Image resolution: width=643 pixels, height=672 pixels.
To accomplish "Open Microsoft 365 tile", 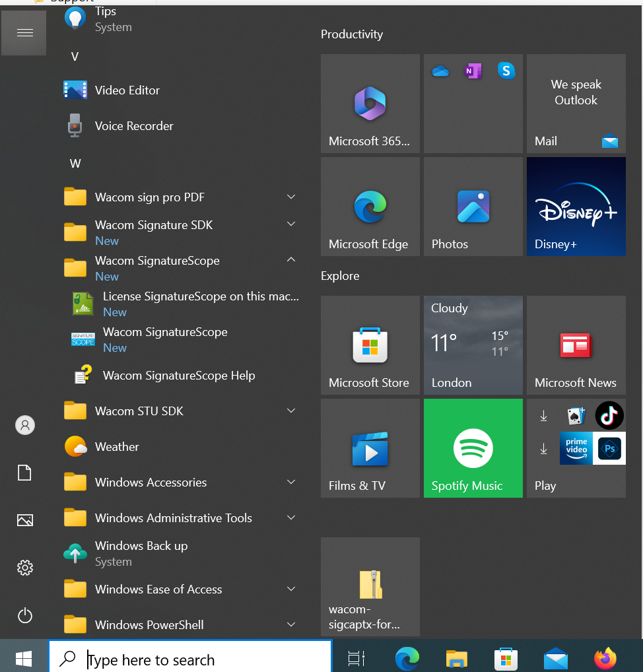I will point(370,103).
